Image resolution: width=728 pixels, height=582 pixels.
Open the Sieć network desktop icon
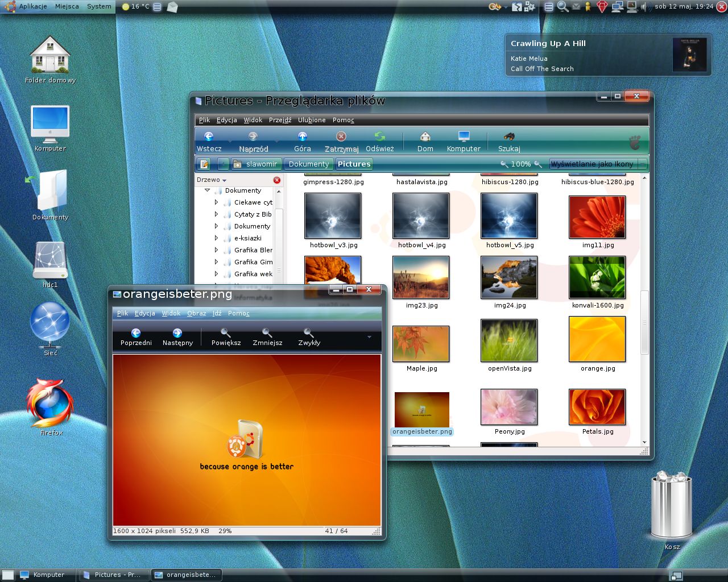pyautogui.click(x=50, y=325)
